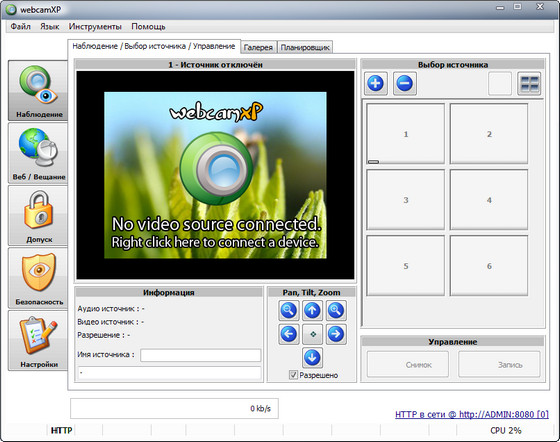Open the Безопасность security shield section
Viewport: 560px width, 442px height.
38,278
